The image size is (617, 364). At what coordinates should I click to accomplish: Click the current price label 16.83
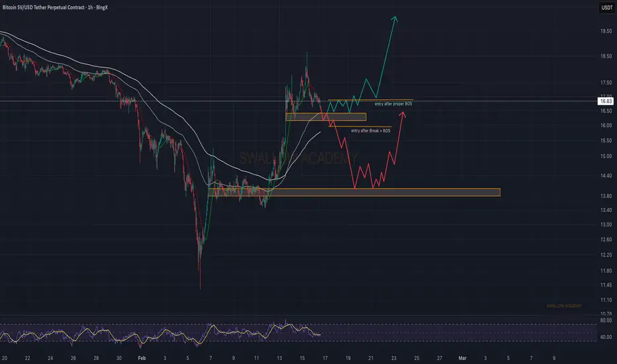tap(606, 101)
